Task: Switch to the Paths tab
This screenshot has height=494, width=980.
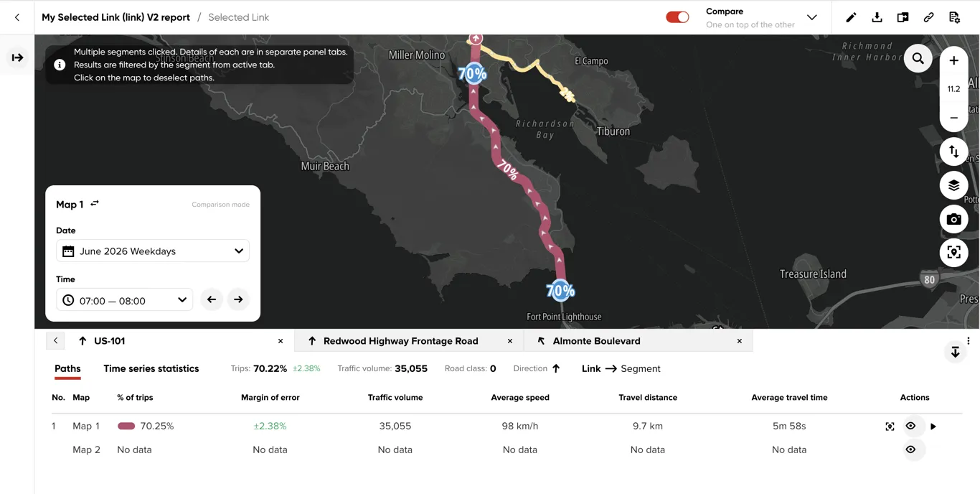Action: tap(67, 368)
